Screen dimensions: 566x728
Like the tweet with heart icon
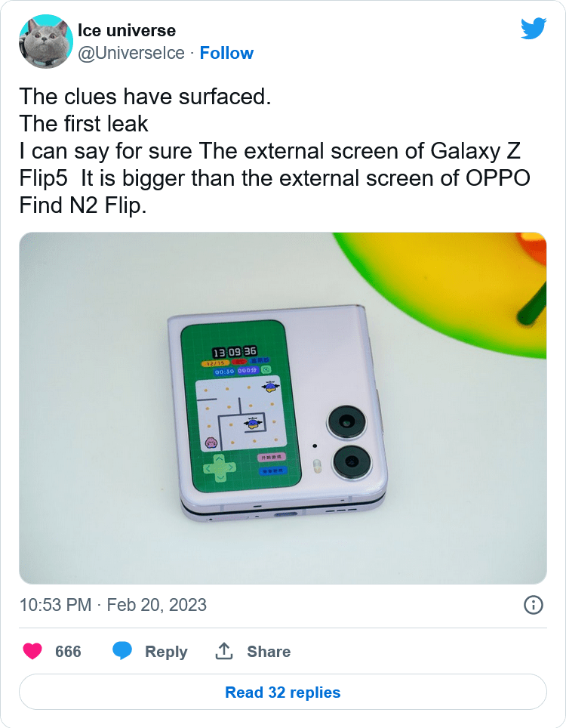(x=32, y=651)
